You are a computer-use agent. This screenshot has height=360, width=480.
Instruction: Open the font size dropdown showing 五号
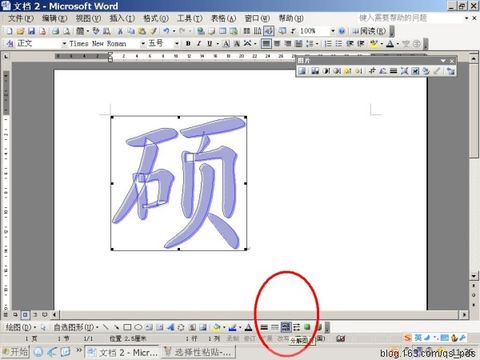click(177, 44)
